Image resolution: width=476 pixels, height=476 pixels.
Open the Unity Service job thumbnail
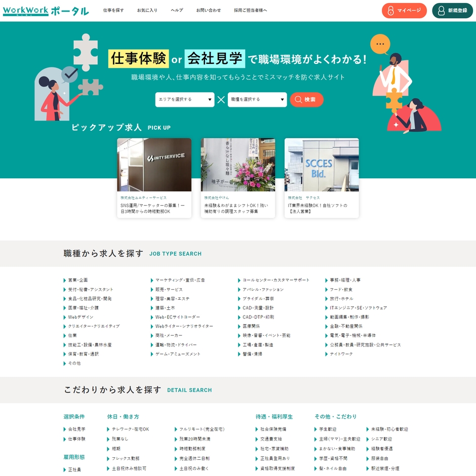(154, 165)
